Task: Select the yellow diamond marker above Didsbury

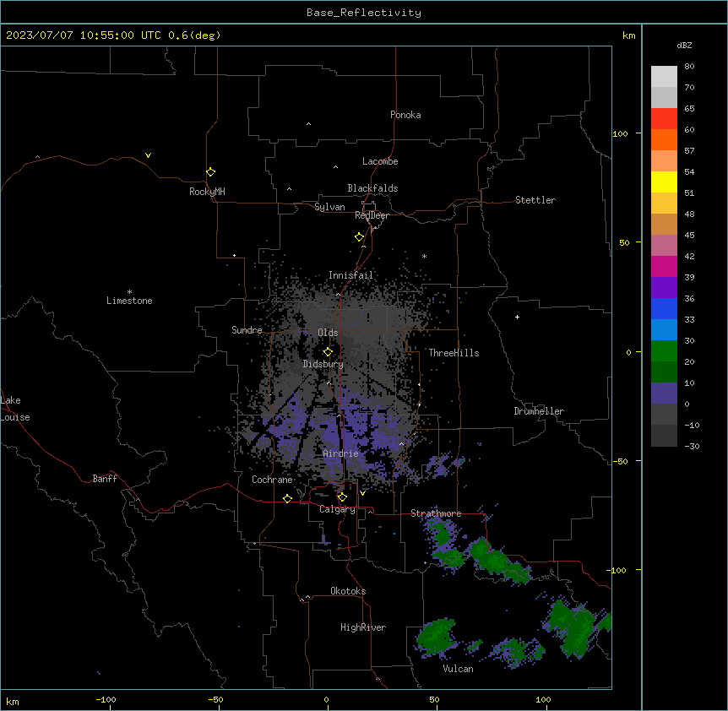Action: (328, 351)
